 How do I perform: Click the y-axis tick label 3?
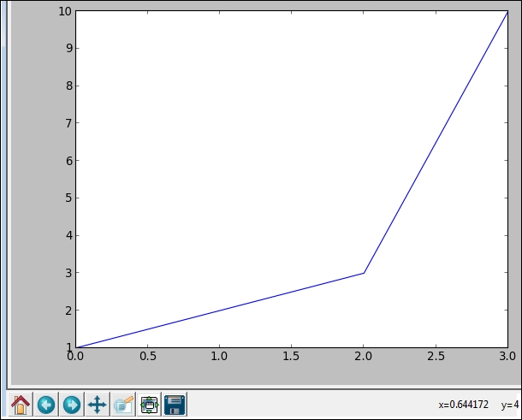pyautogui.click(x=69, y=273)
